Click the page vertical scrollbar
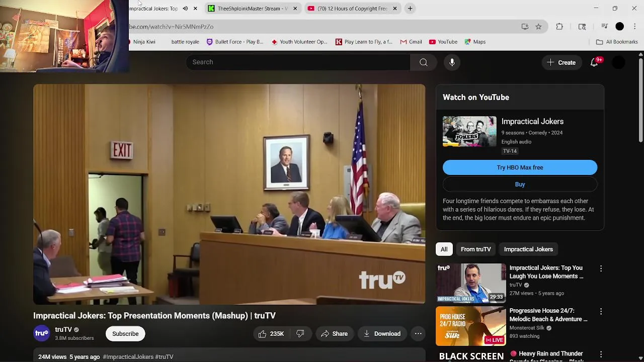This screenshot has width=644, height=362. (x=640, y=101)
